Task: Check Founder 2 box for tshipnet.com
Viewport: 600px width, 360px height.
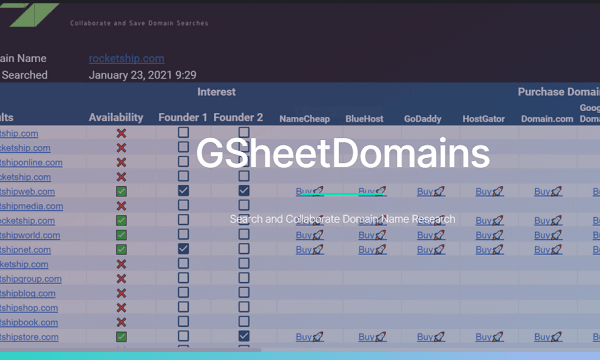Action: [244, 249]
